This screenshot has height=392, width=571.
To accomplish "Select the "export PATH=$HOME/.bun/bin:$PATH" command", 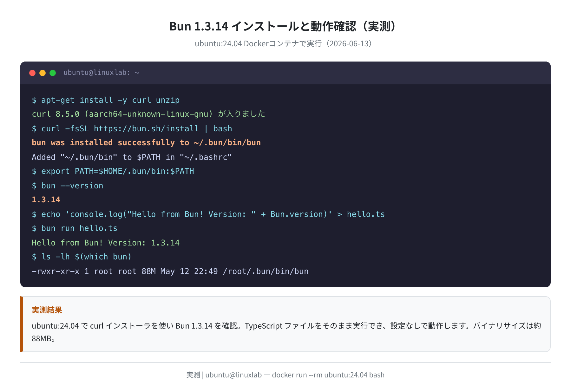I will click(x=113, y=171).
